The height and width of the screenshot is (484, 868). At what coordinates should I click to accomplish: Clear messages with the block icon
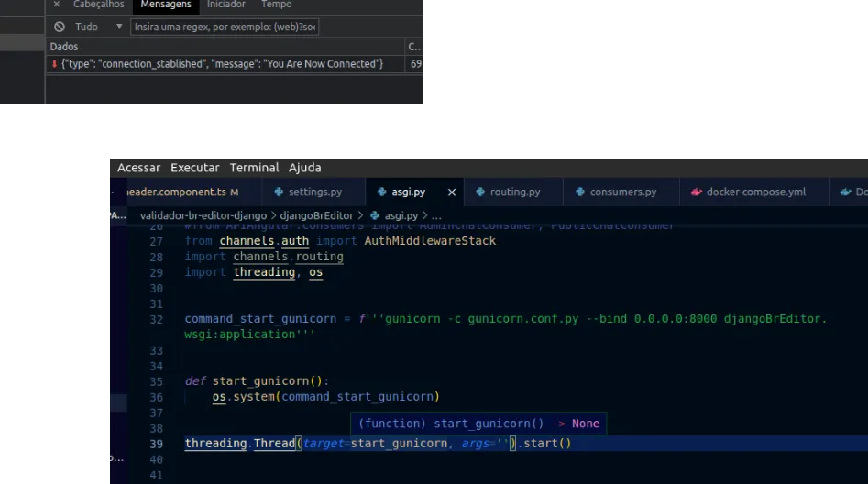[x=60, y=27]
